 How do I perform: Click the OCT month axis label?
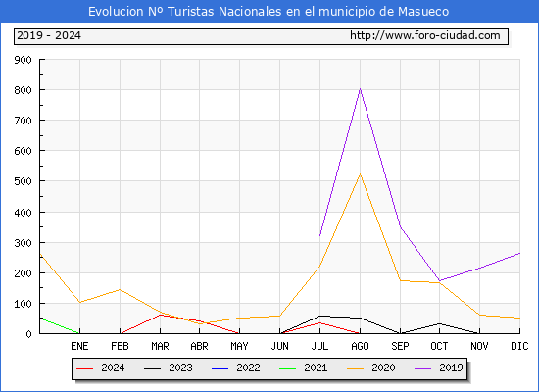point(439,346)
